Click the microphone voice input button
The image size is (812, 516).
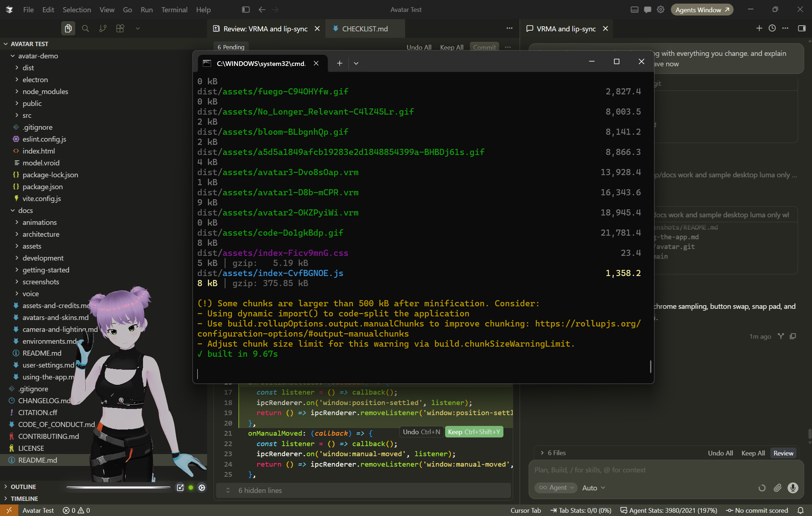tap(793, 488)
